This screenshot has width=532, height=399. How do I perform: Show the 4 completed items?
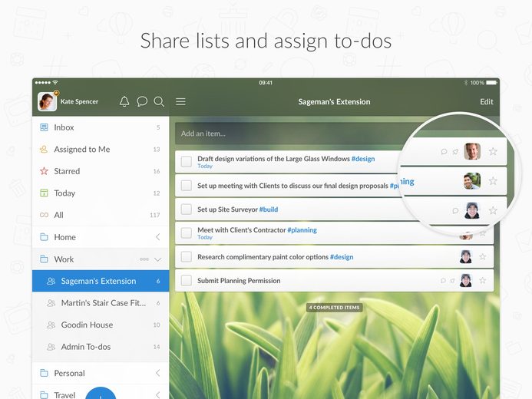(x=335, y=308)
